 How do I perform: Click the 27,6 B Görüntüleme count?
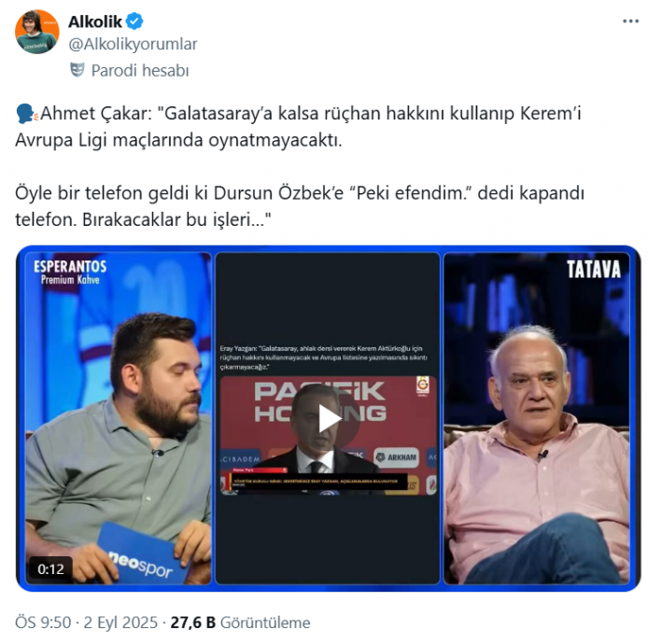point(240,623)
